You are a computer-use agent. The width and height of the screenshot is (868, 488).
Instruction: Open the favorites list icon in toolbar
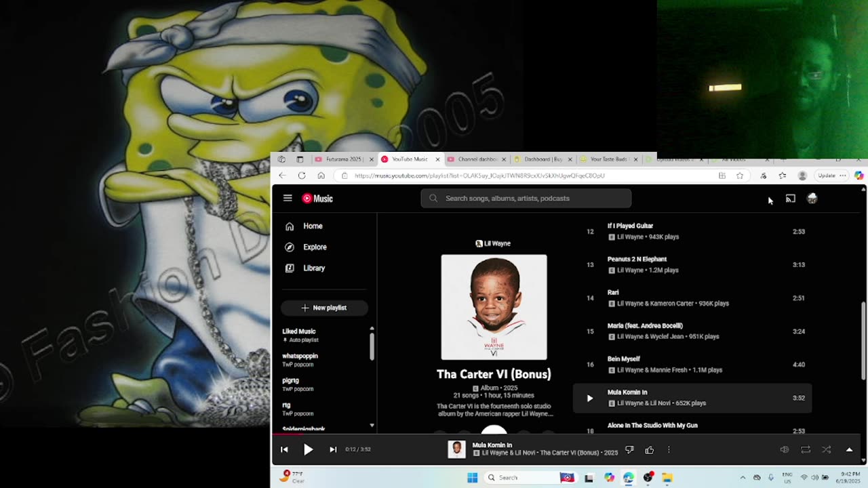click(x=783, y=176)
